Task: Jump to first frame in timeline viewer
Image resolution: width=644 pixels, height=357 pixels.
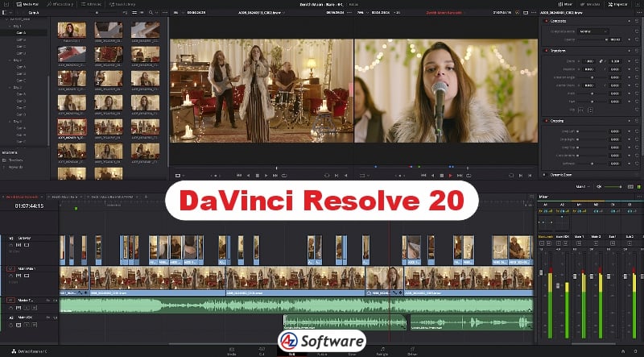Action: pos(423,176)
